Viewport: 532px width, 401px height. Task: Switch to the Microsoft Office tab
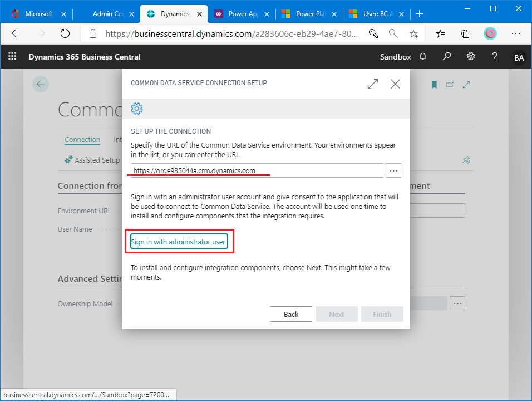point(38,14)
